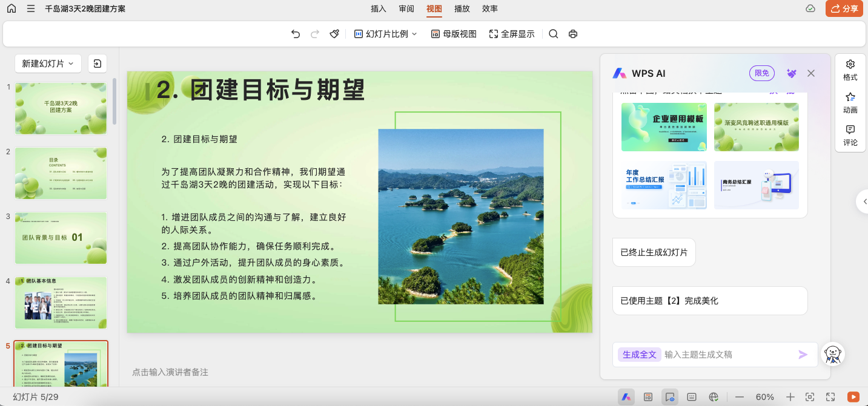Click the WPS AI icon in status bar

click(626, 396)
